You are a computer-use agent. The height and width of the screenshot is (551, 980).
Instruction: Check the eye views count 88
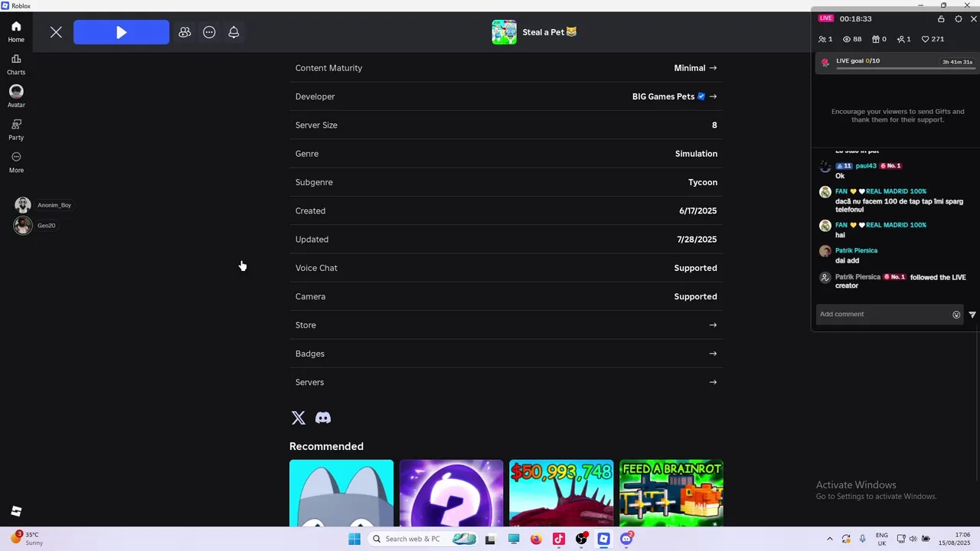click(x=852, y=39)
